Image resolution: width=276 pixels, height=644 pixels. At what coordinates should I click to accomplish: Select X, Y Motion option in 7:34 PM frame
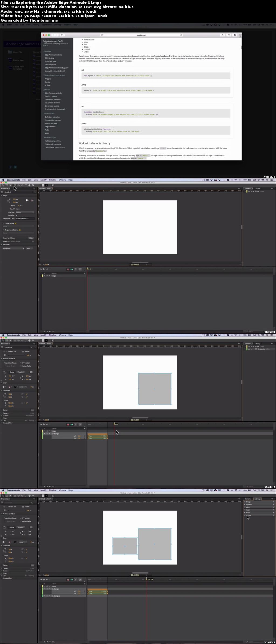point(25,363)
